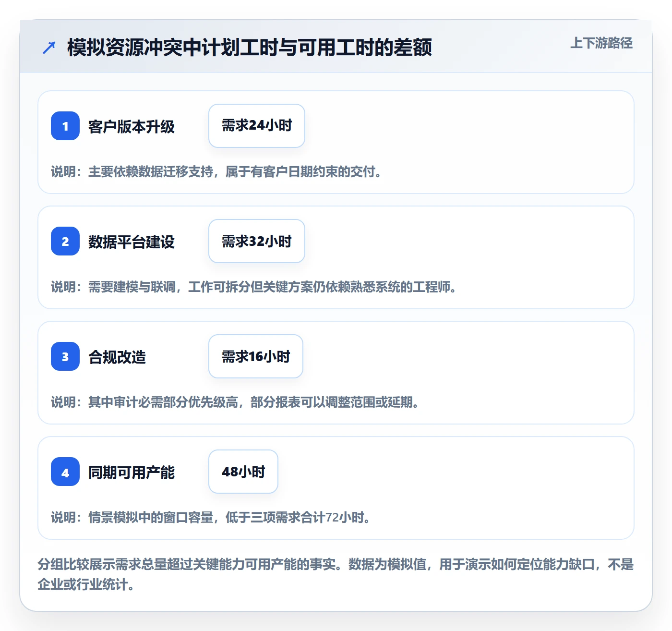Select the 需求24小时 chip
Image resolution: width=672 pixels, height=631 pixels.
click(257, 126)
